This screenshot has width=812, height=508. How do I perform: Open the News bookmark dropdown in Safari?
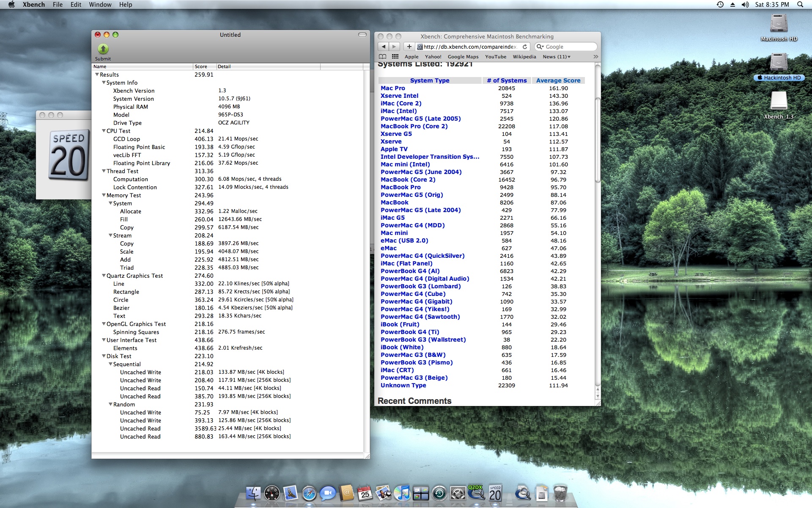coord(556,56)
